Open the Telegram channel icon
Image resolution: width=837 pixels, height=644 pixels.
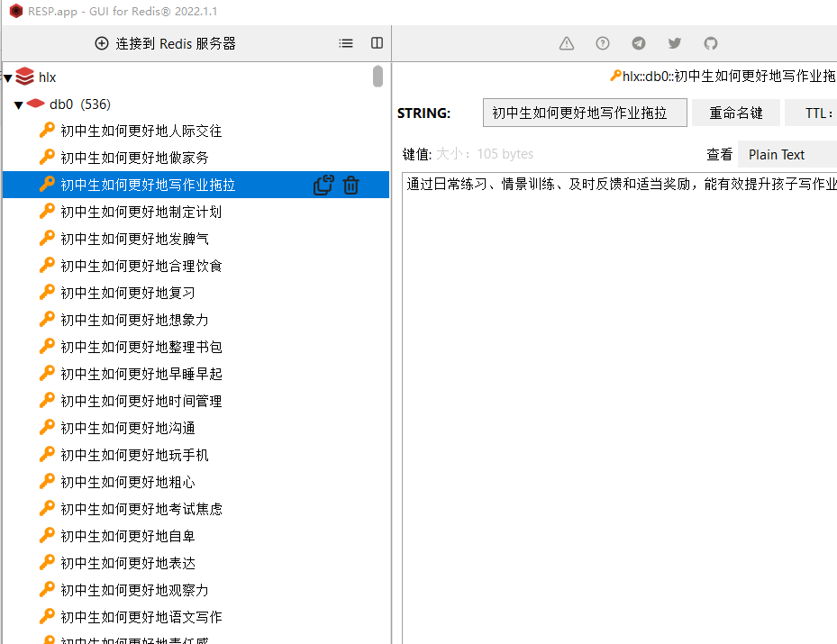tap(639, 43)
